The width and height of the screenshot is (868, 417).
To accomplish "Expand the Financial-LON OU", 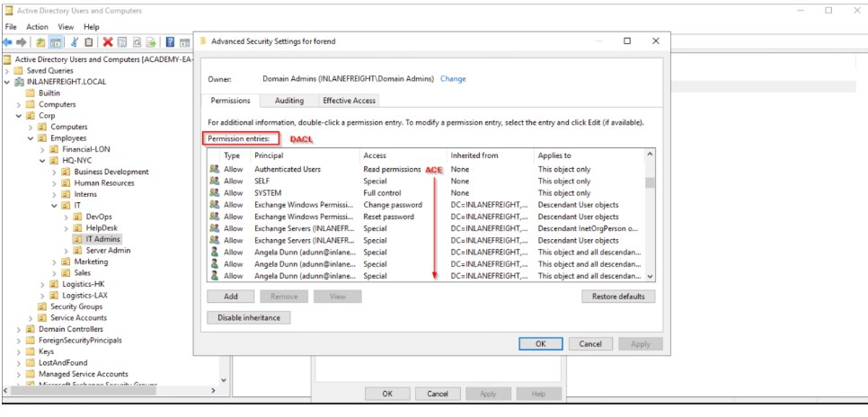I will [x=42, y=149].
